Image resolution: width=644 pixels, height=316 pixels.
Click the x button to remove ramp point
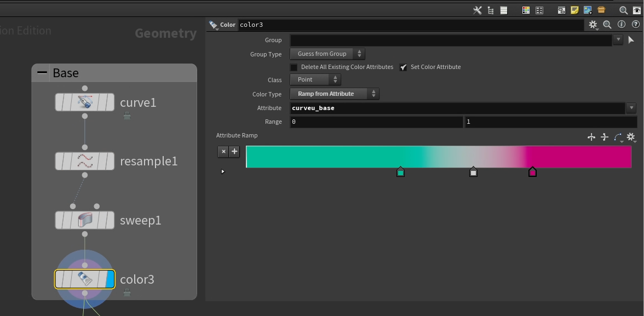coord(223,152)
